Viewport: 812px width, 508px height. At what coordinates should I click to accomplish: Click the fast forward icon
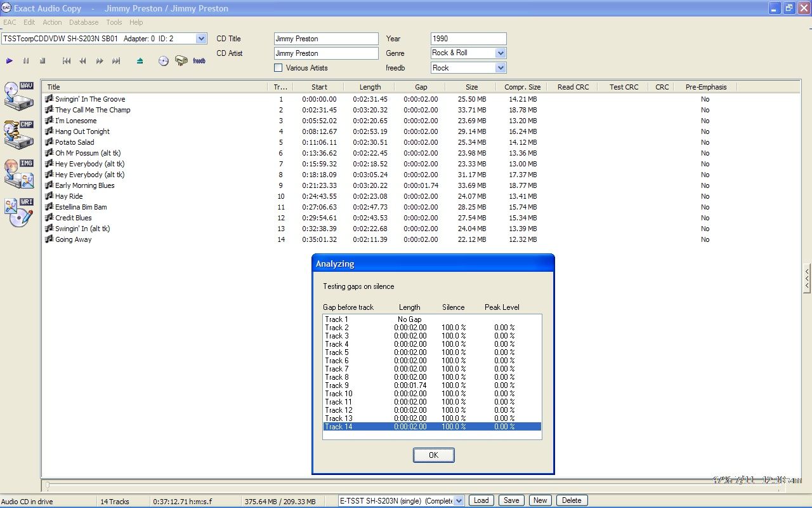point(100,61)
